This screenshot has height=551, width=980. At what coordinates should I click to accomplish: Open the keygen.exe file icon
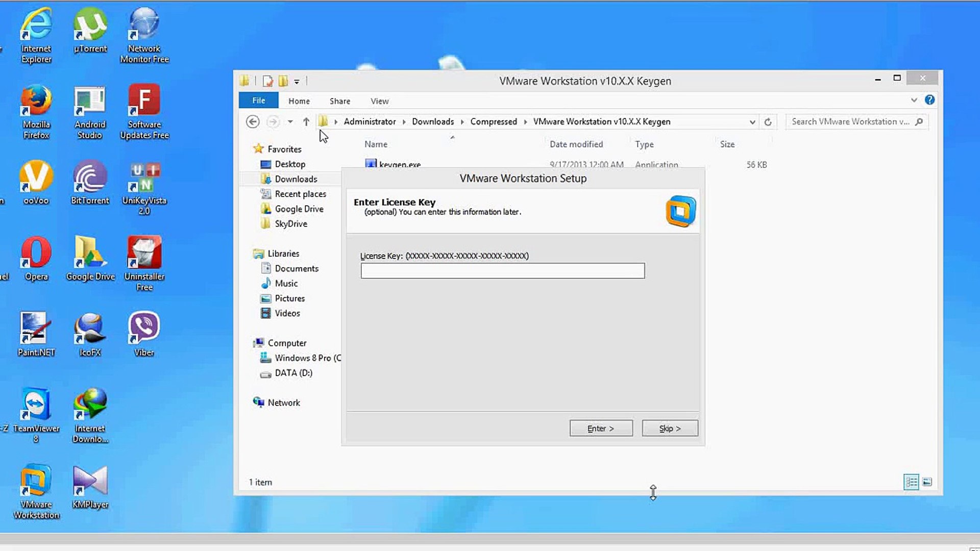(371, 164)
